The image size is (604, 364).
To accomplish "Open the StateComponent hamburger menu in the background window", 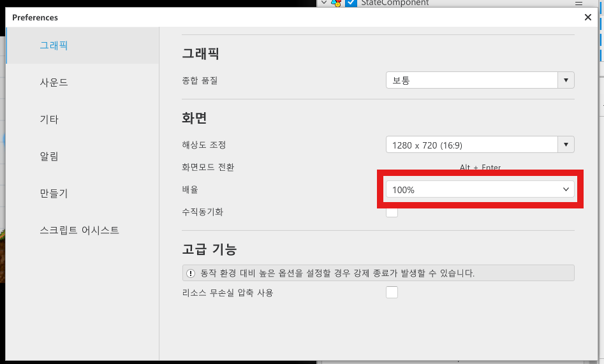I will (578, 3).
